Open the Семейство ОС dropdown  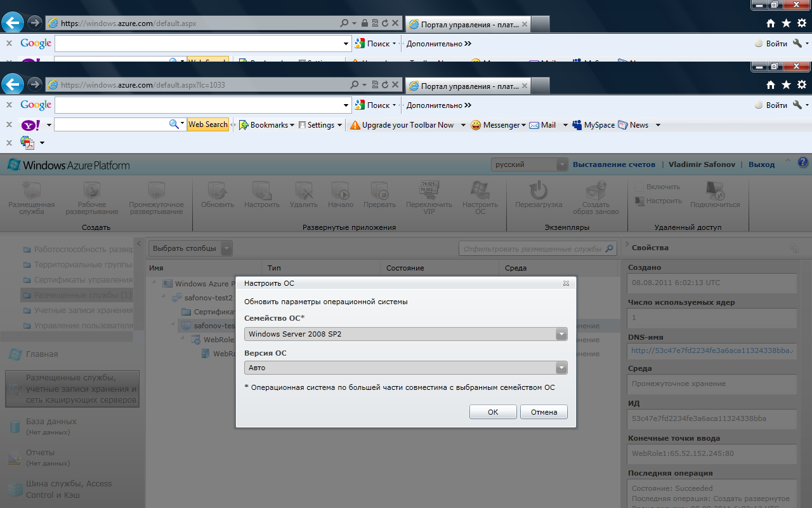pyautogui.click(x=561, y=334)
